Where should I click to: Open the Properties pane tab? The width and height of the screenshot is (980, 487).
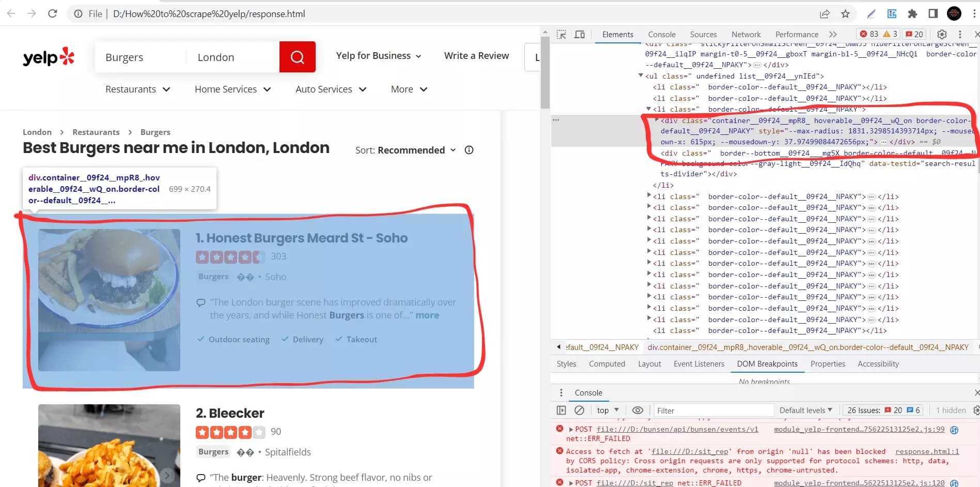(828, 364)
